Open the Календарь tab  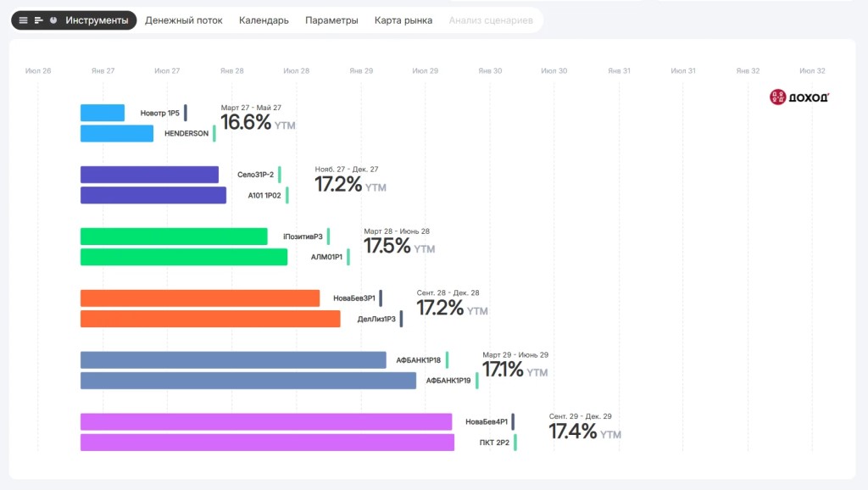[x=264, y=20]
